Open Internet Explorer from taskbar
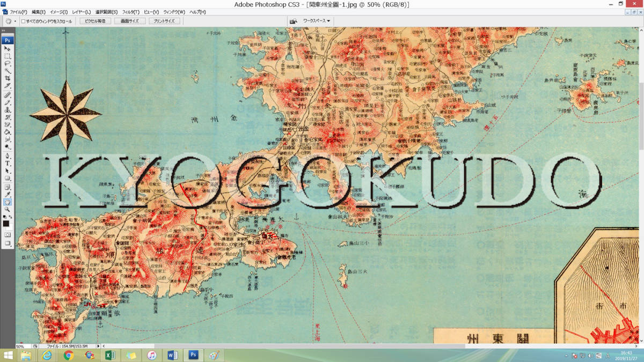 point(47,356)
